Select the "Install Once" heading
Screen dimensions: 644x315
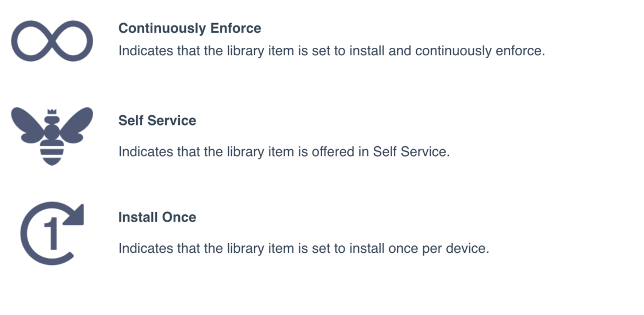(157, 217)
